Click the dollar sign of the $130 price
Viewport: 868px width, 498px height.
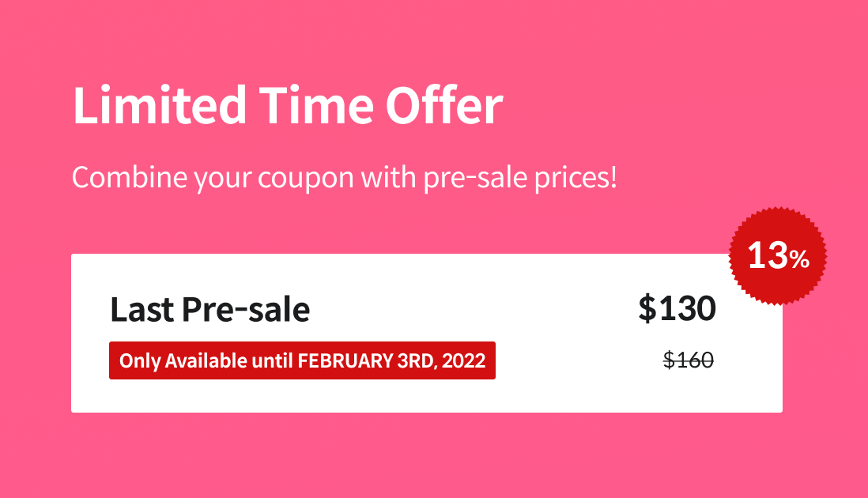[647, 309]
